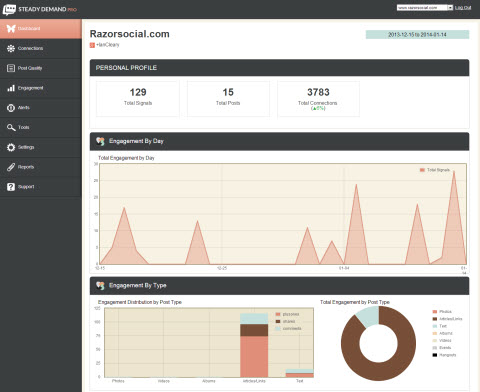Click the Connections snowflake icon
This screenshot has height=392, width=480.
[x=11, y=49]
